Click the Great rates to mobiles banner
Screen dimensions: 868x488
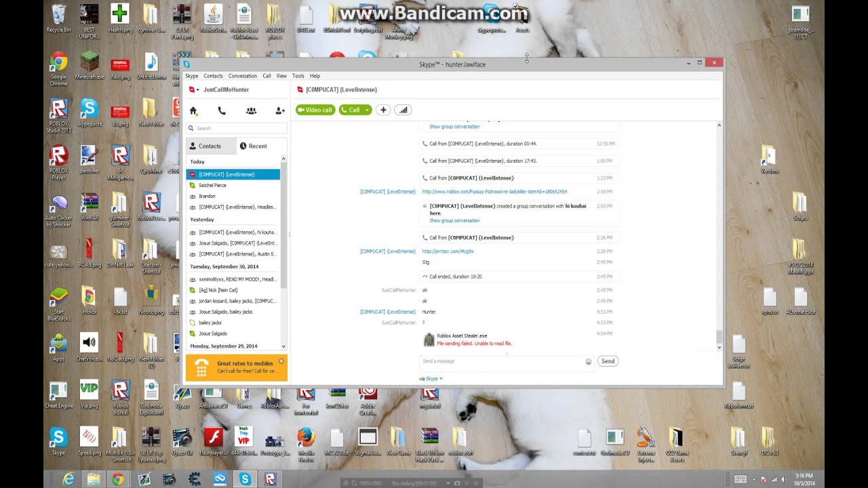click(x=236, y=367)
